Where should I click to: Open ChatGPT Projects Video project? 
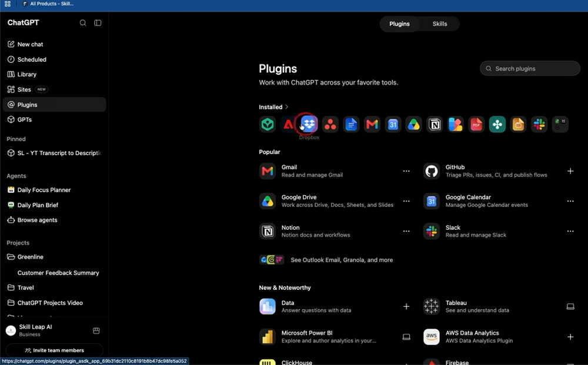(54, 303)
